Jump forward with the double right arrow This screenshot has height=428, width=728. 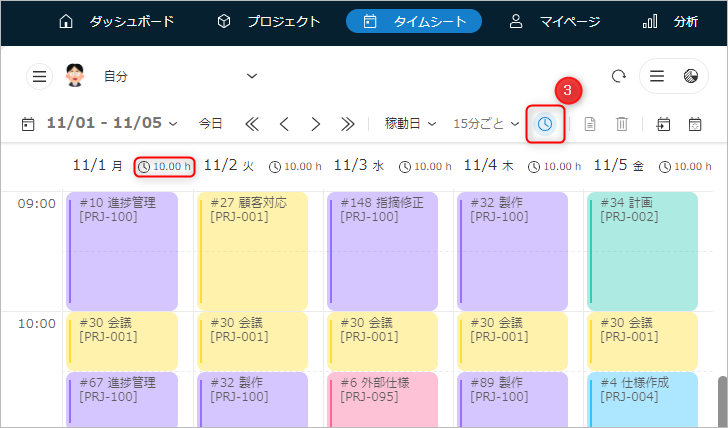point(347,124)
